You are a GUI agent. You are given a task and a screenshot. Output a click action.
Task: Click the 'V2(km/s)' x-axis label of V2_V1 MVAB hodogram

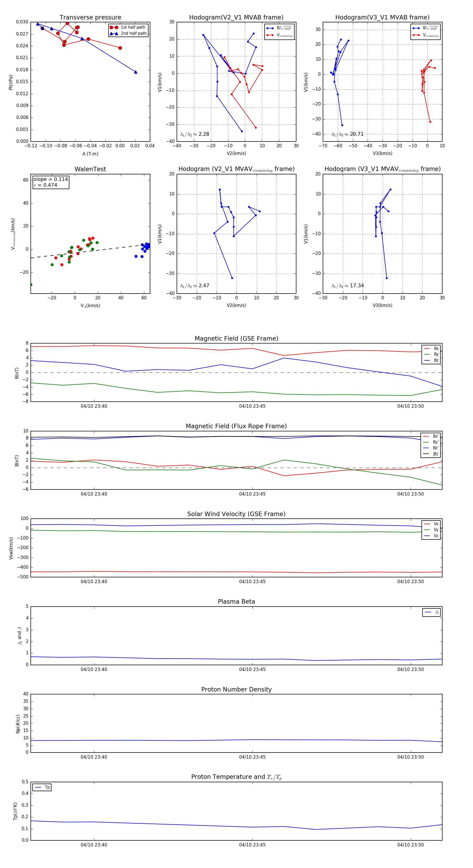pos(236,153)
